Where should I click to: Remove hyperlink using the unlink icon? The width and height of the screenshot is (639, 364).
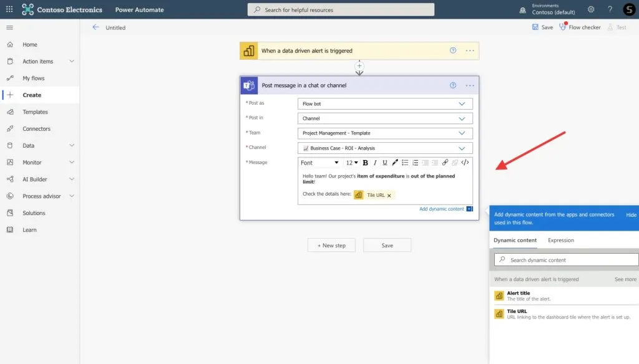pyautogui.click(x=455, y=163)
